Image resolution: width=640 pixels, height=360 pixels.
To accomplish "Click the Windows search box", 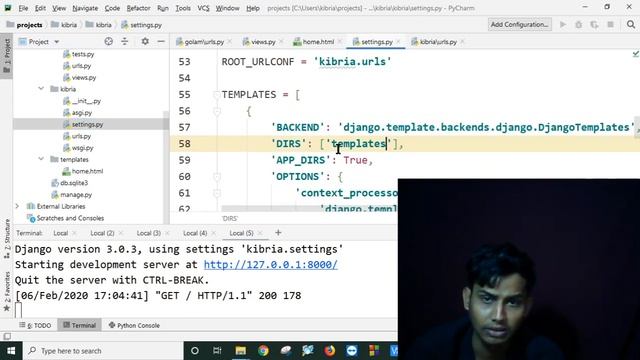I will coord(102,351).
